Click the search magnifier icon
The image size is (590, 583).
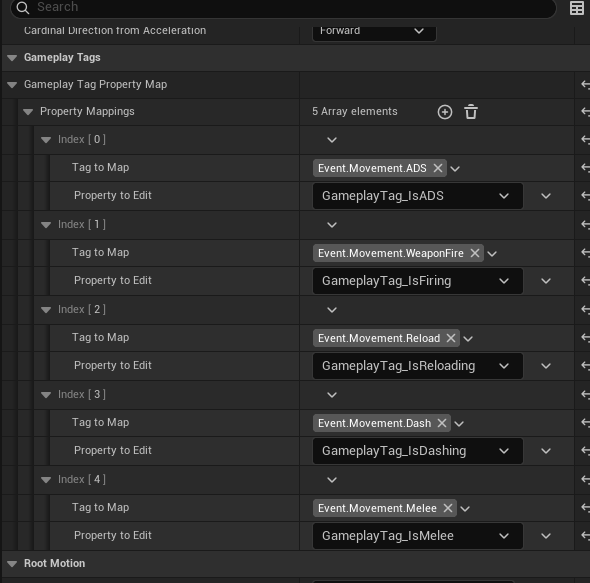click(23, 8)
